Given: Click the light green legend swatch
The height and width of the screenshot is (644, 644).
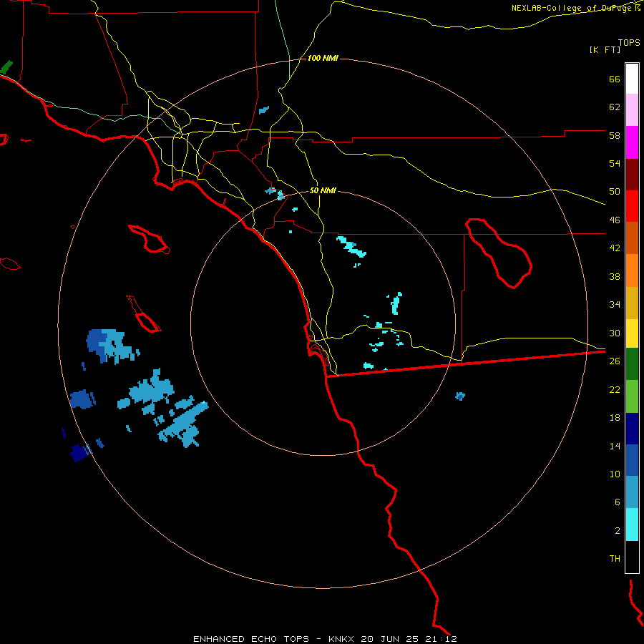Looking at the screenshot, I should tap(632, 396).
